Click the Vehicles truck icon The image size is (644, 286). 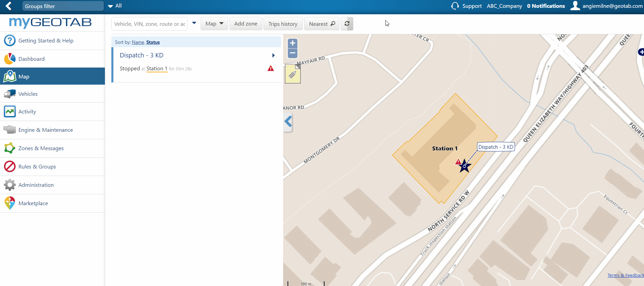pyautogui.click(x=10, y=94)
